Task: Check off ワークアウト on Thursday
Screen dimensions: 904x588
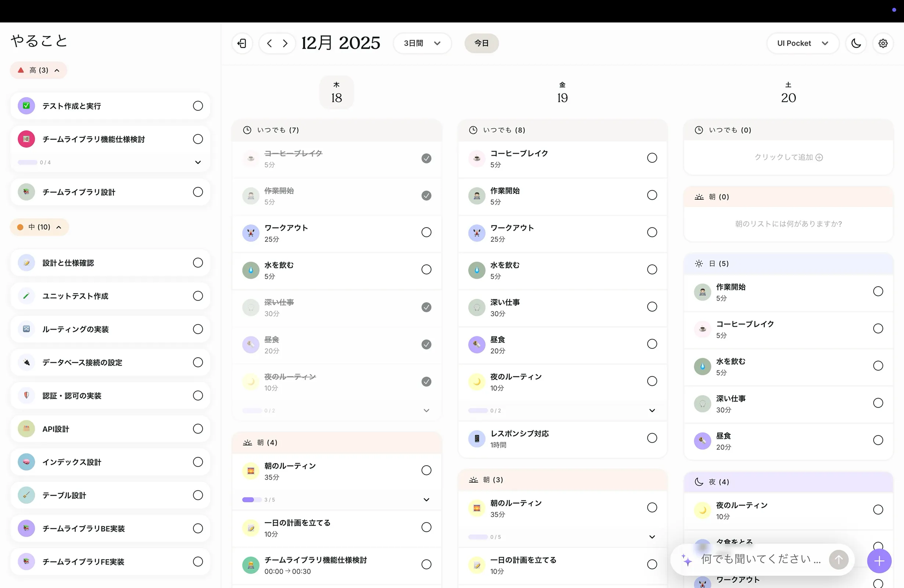Action: (426, 232)
